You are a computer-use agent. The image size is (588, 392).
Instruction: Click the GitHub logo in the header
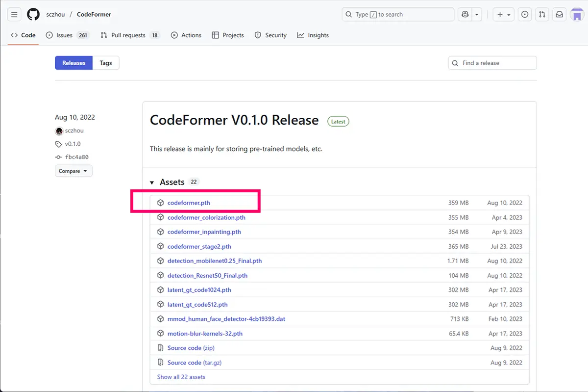pos(33,14)
